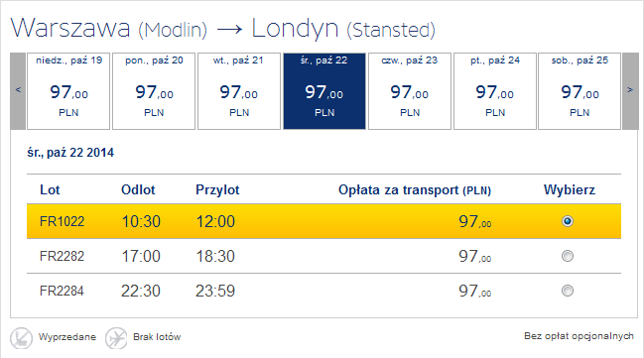Open the czw., paź 23 date tab
This screenshot has width=644, height=358.
410,91
